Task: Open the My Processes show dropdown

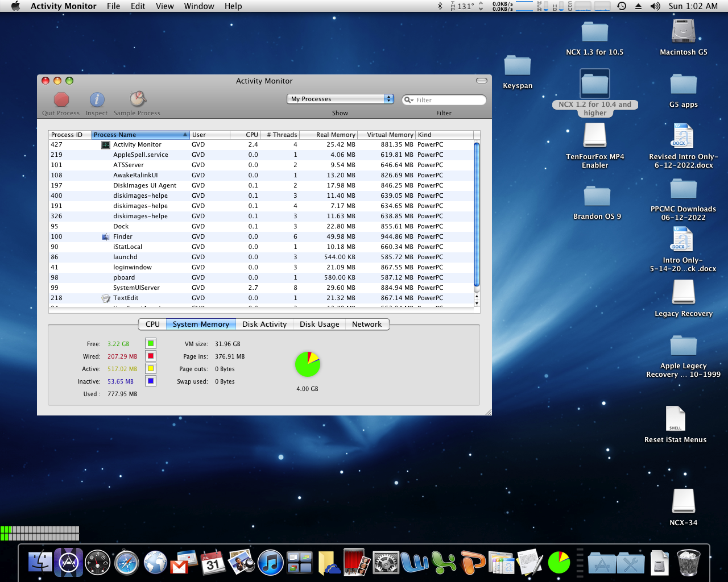Action: point(340,99)
